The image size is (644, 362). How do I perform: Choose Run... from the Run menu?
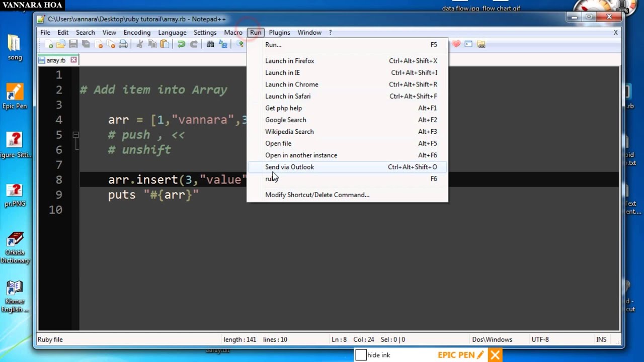tap(347, 45)
